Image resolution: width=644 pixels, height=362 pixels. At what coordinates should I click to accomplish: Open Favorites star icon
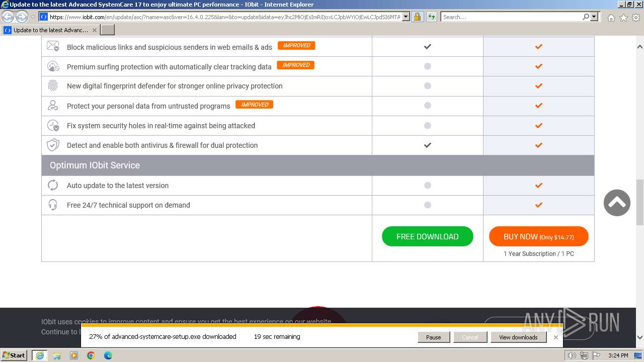tap(623, 18)
